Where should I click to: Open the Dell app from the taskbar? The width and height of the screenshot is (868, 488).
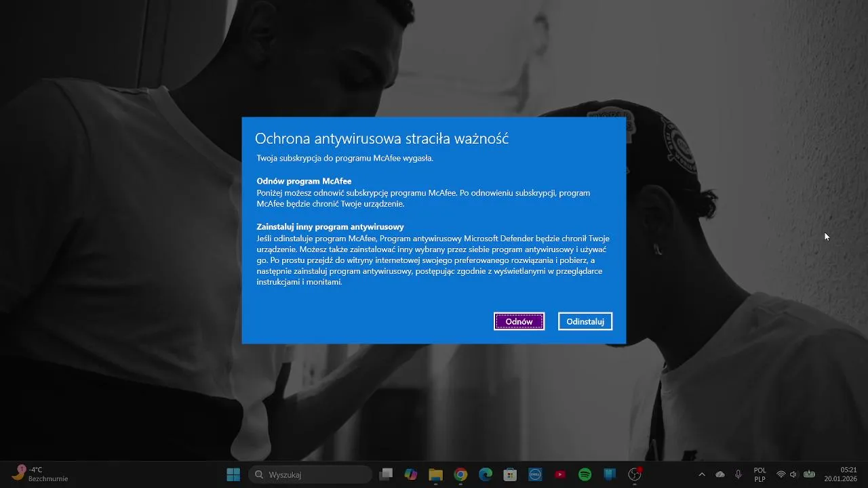pyautogui.click(x=535, y=474)
